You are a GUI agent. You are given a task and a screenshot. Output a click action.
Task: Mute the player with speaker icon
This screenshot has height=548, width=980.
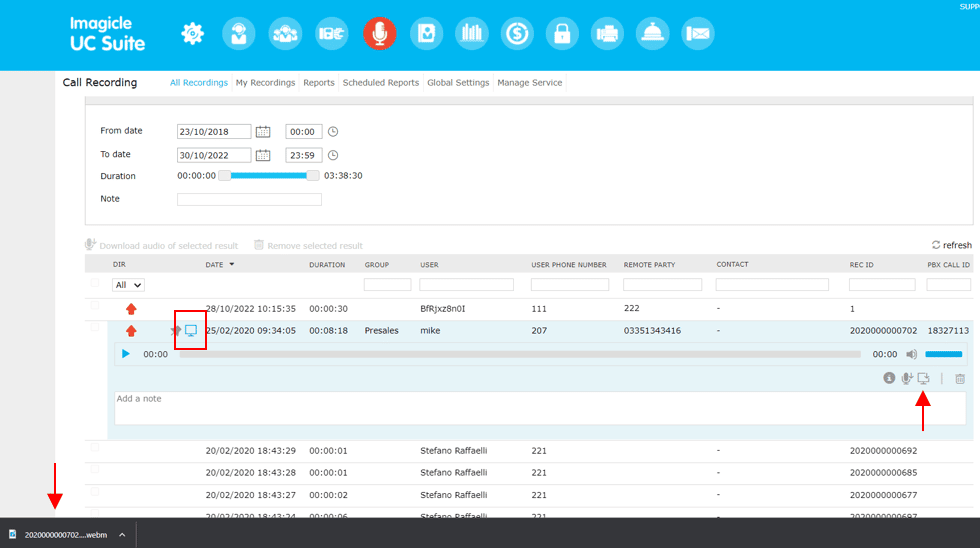coord(911,354)
